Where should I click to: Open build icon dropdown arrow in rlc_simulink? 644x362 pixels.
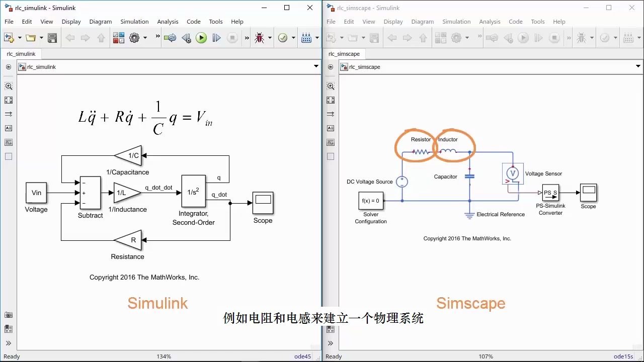[x=316, y=38]
